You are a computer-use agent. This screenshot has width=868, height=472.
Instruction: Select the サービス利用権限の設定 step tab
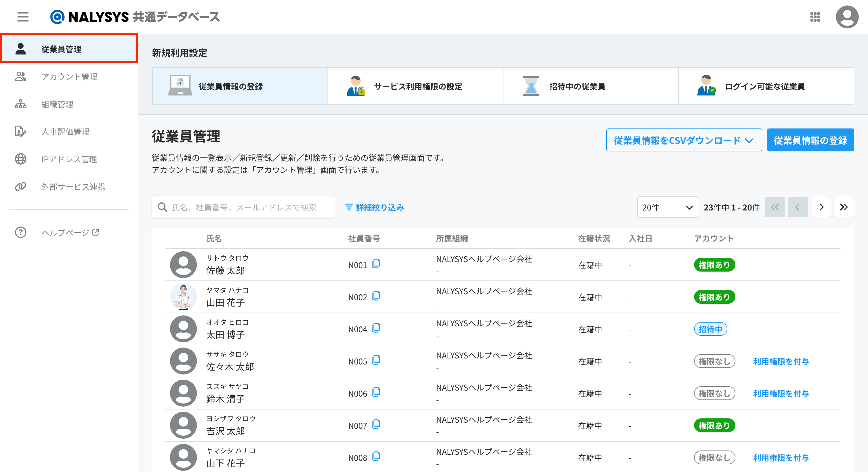415,87
